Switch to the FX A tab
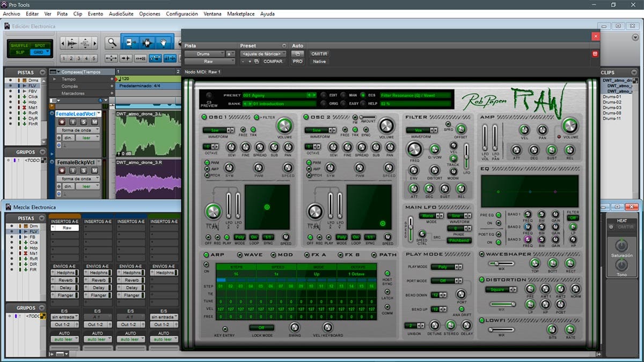644x362 pixels. point(316,254)
